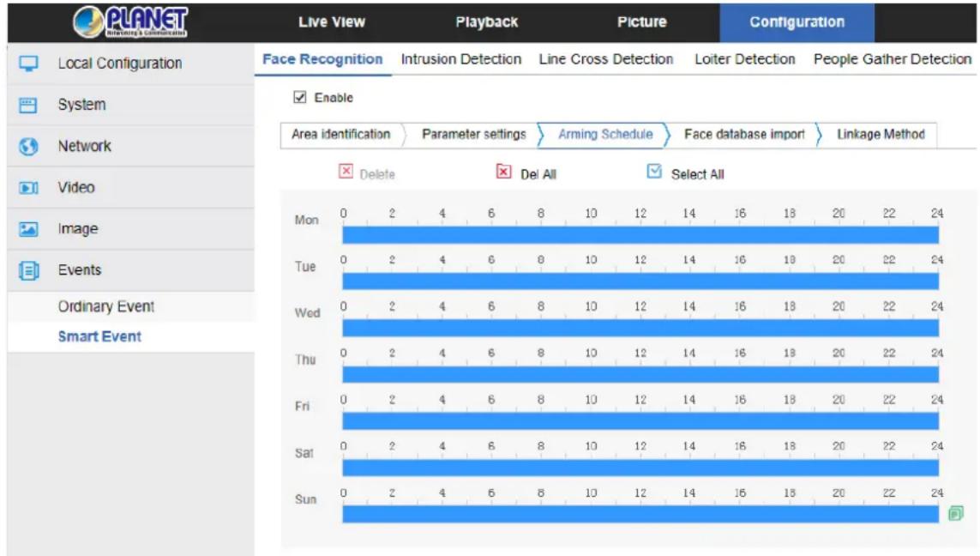This screenshot has width=980, height=556.
Task: Click the Video camera icon
Action: coord(28,188)
